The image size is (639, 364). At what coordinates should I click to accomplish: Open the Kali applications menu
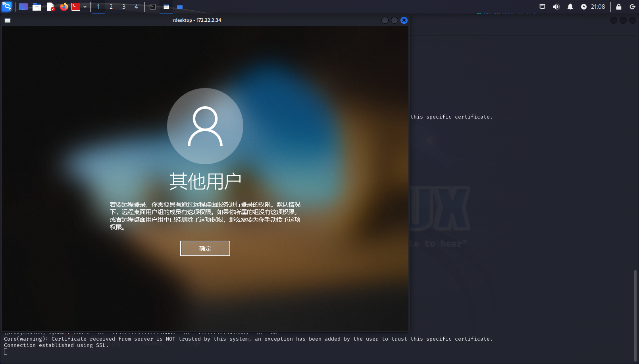click(x=6, y=6)
